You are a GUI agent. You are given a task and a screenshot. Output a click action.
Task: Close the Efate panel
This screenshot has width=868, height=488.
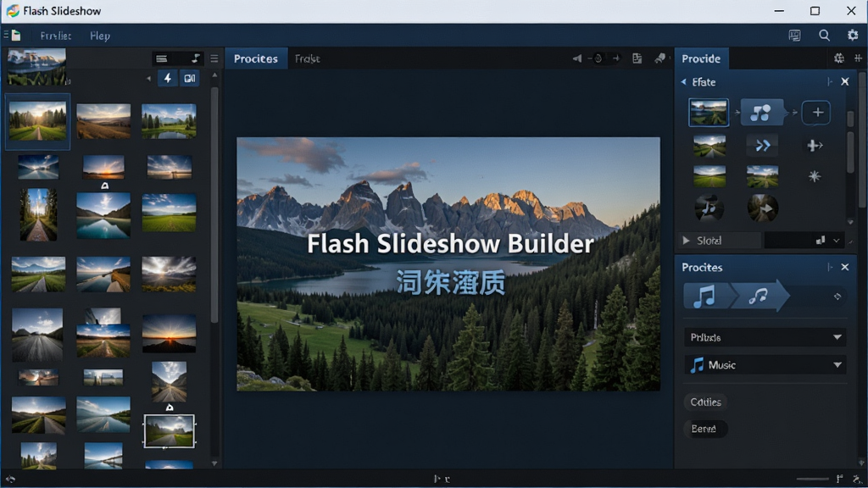[845, 82]
